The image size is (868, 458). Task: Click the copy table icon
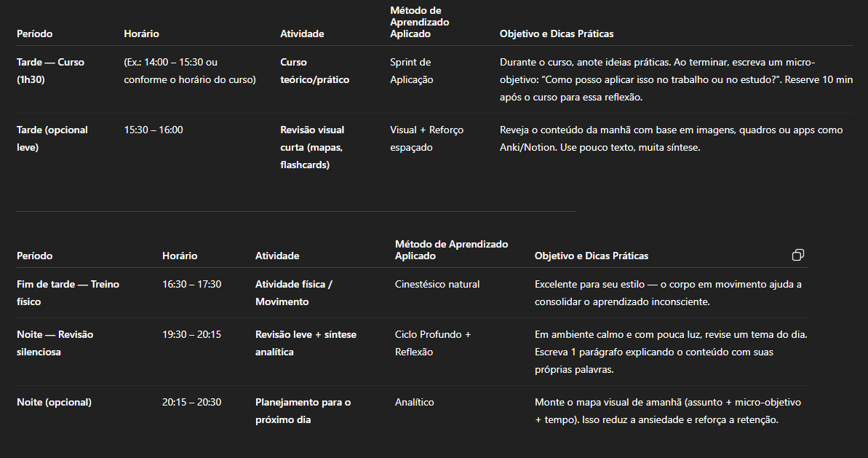click(x=798, y=256)
